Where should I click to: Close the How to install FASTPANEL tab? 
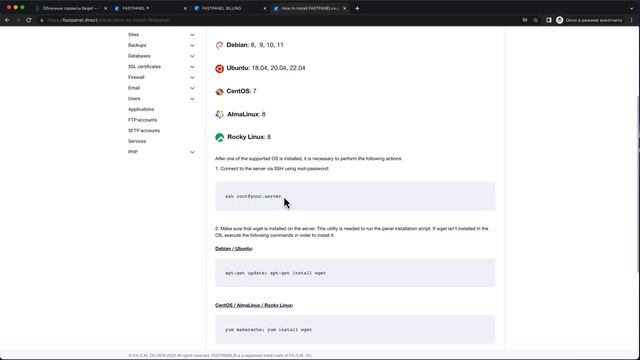[x=344, y=8]
